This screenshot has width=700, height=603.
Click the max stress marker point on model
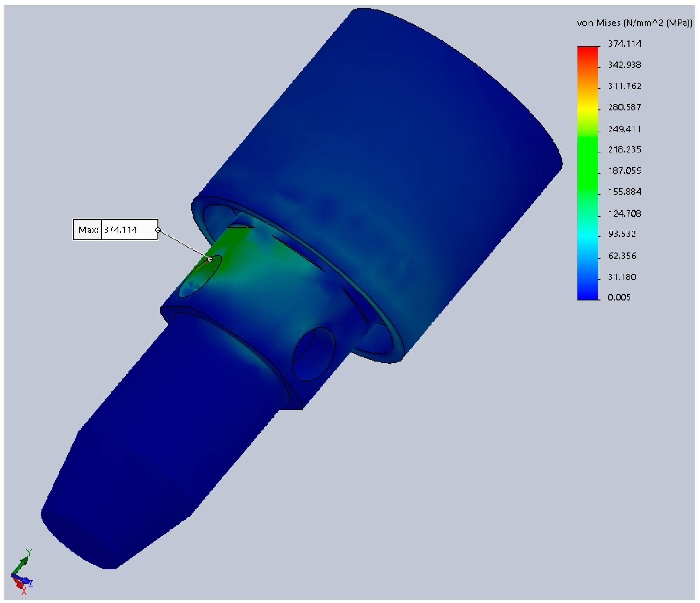210,259
